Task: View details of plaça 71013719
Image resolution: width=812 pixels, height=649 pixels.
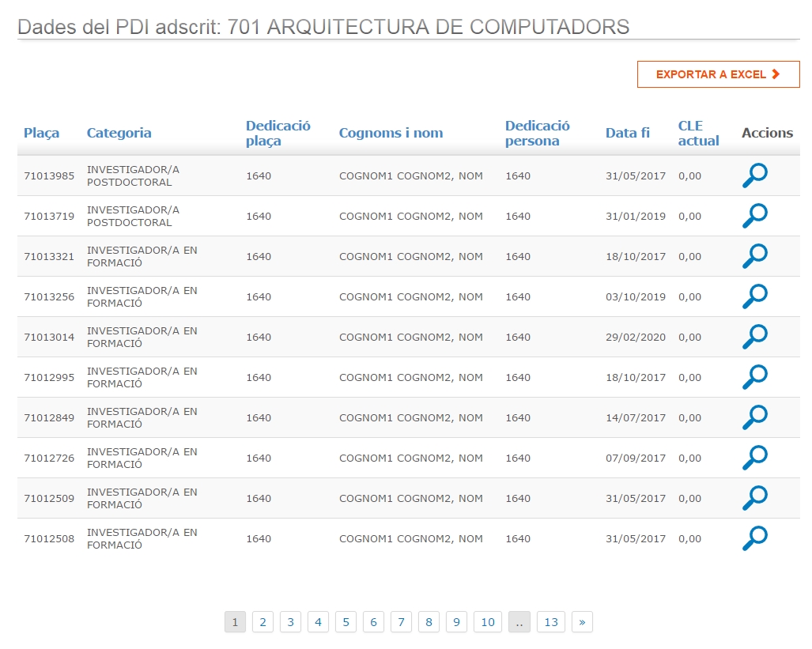Action: point(754,216)
